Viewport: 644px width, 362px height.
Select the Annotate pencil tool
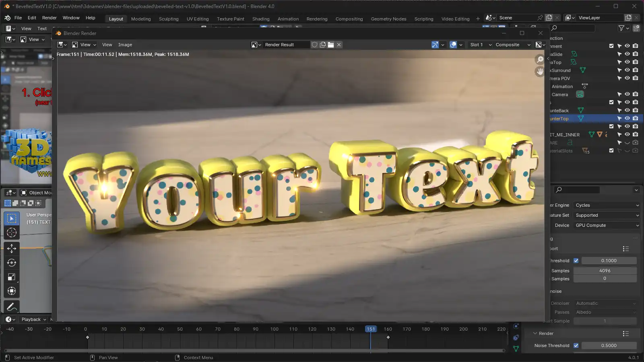coord(12,307)
